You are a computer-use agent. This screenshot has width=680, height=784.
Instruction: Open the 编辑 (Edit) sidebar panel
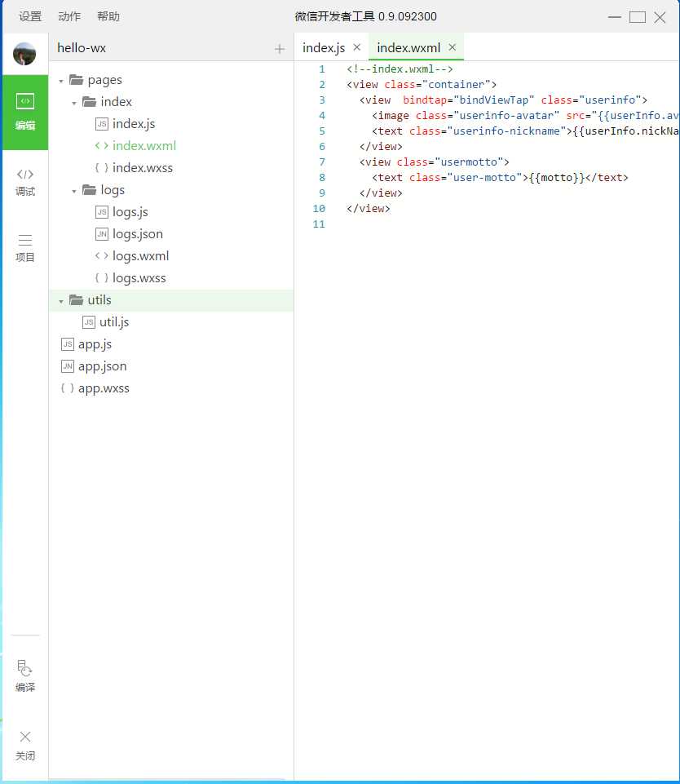pos(25,113)
